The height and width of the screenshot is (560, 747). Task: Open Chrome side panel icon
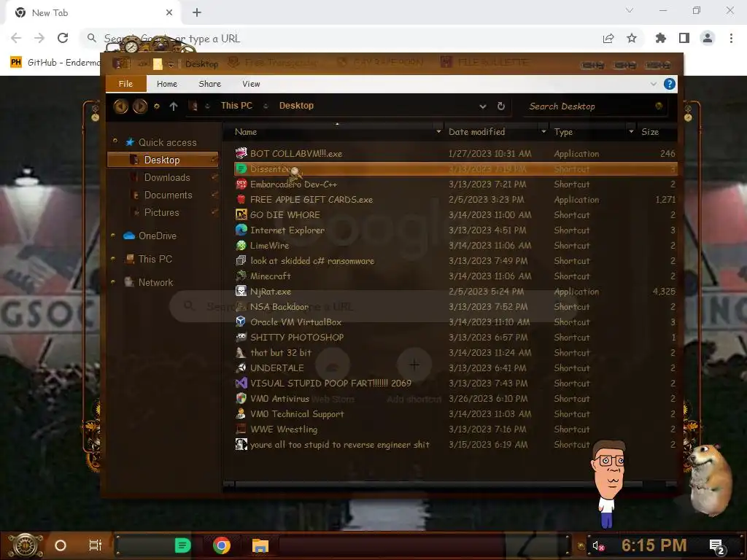pyautogui.click(x=684, y=38)
